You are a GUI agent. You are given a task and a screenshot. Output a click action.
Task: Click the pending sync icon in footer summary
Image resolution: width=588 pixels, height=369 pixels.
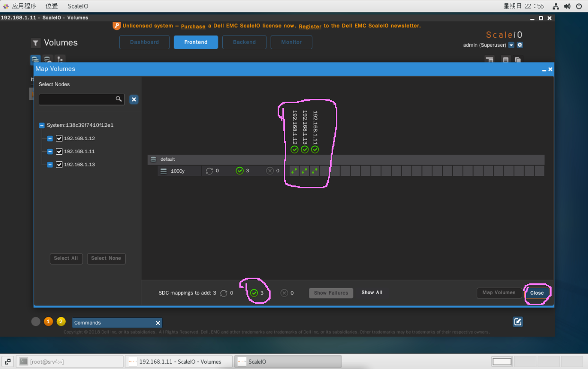click(x=224, y=293)
